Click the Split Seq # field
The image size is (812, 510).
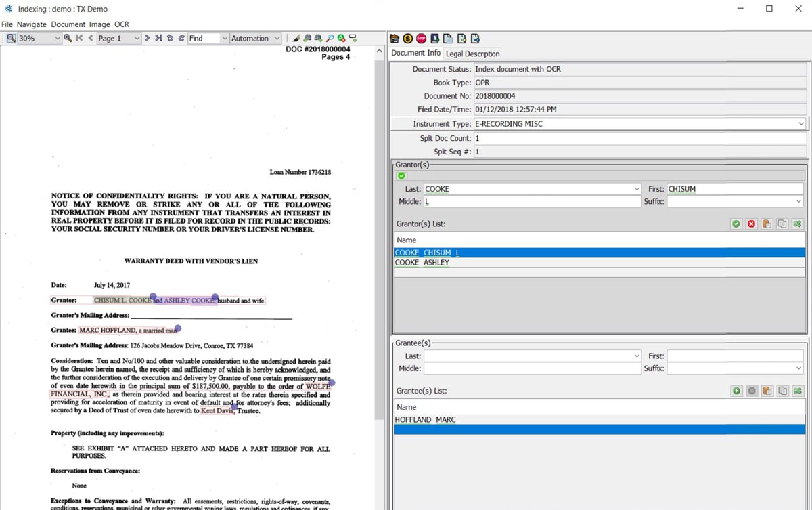click(640, 152)
